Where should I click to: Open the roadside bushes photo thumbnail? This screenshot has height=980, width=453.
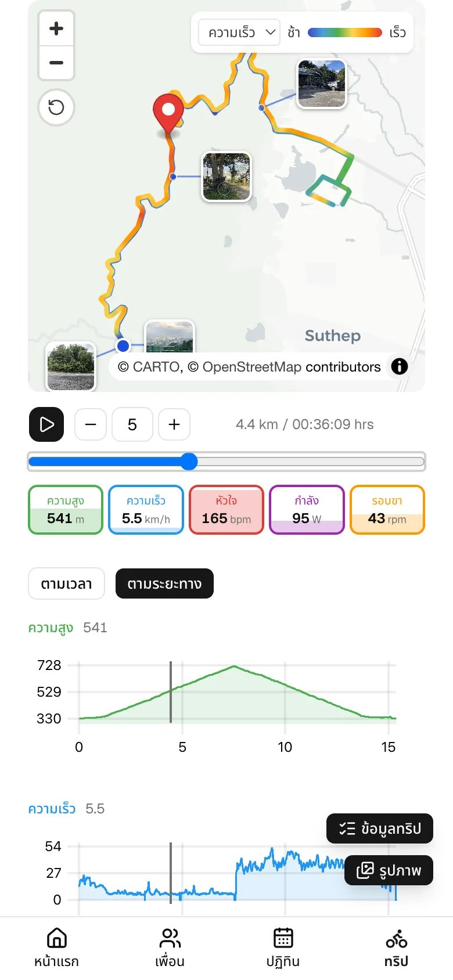point(71,366)
